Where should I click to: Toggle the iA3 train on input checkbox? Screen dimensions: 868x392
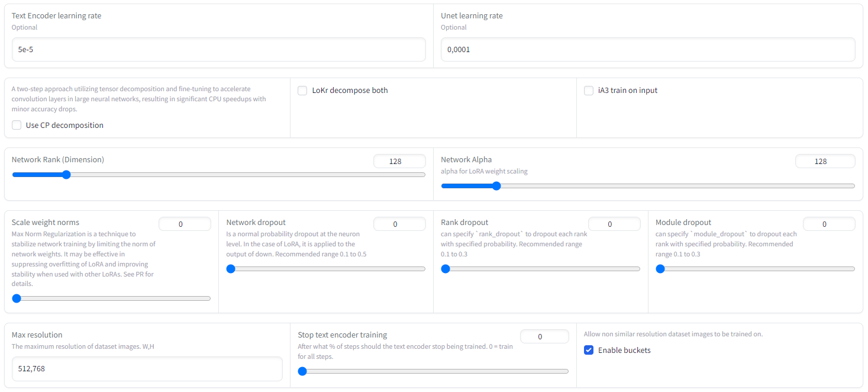[x=589, y=91]
